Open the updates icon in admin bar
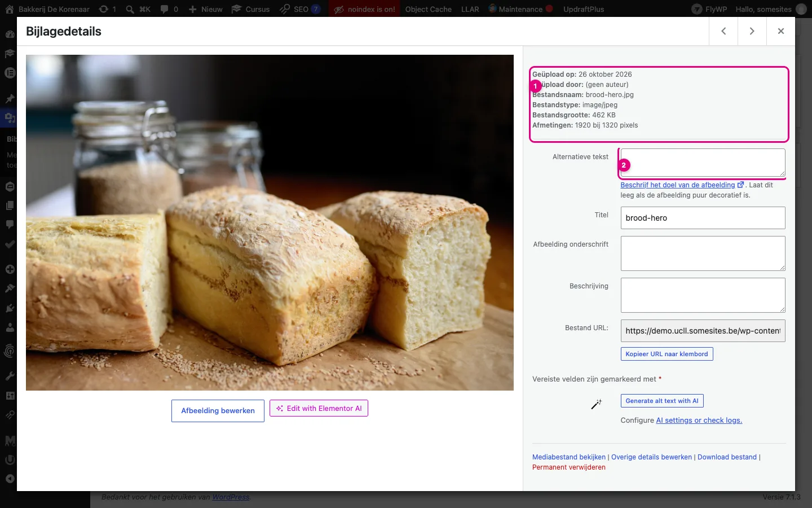This screenshot has width=812, height=508. tap(104, 9)
